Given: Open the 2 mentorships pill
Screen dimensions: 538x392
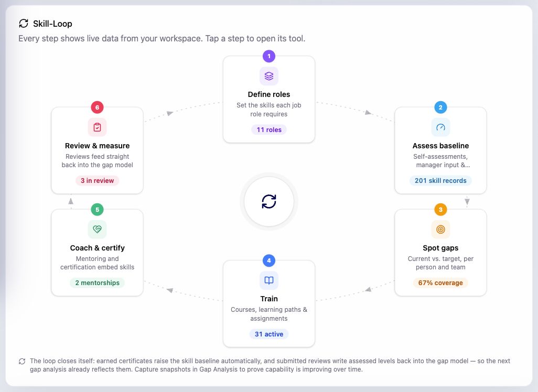Looking at the screenshot, I should coord(97,282).
